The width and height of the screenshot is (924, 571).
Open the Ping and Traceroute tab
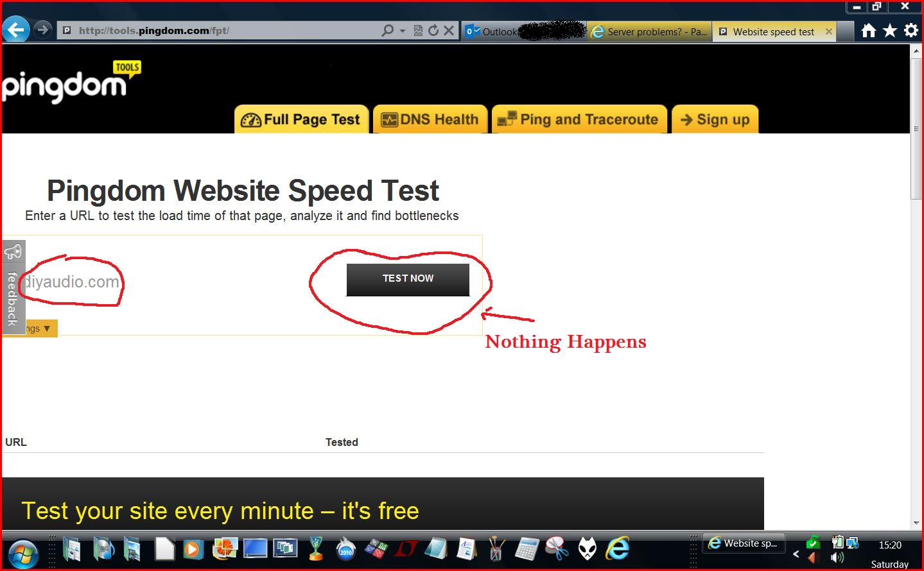point(579,119)
